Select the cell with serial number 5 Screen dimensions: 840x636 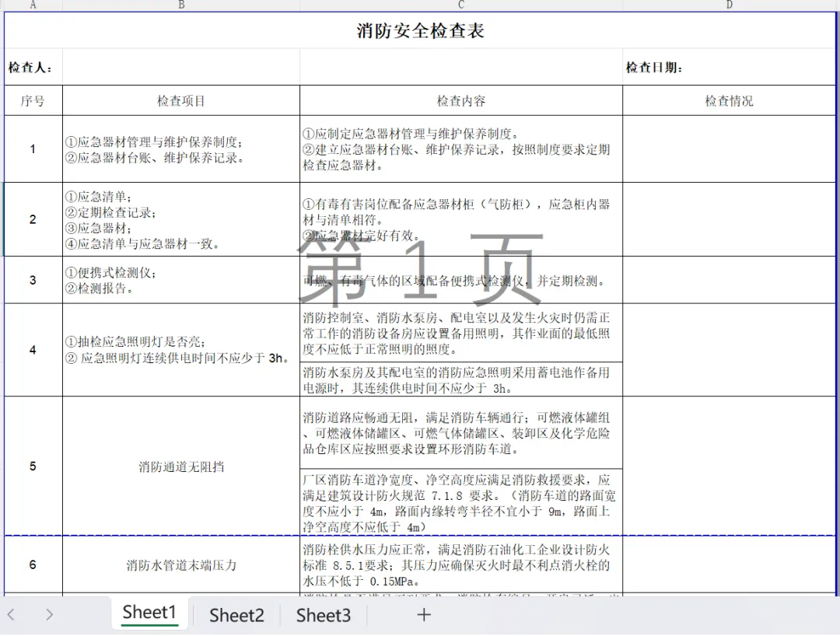point(33,466)
